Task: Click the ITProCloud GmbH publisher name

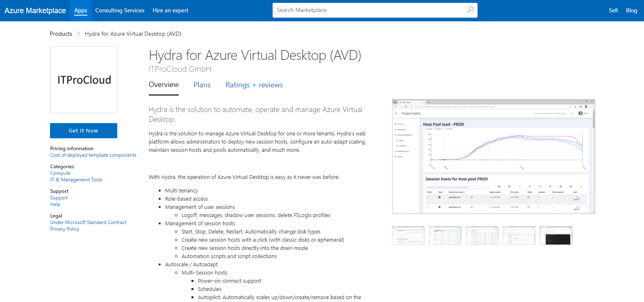Action: [x=180, y=69]
